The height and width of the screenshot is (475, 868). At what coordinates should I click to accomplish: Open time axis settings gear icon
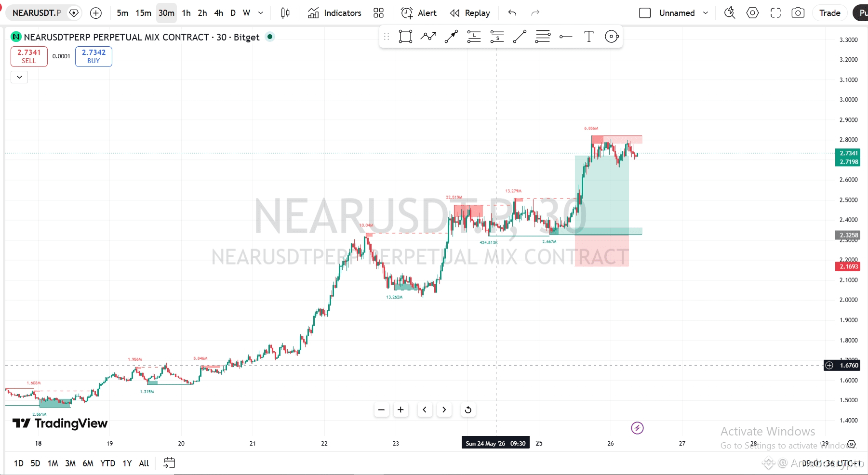[x=852, y=444]
